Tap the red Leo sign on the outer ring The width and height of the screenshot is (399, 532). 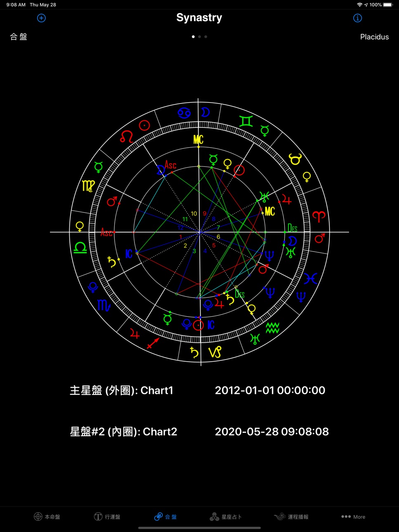127,137
